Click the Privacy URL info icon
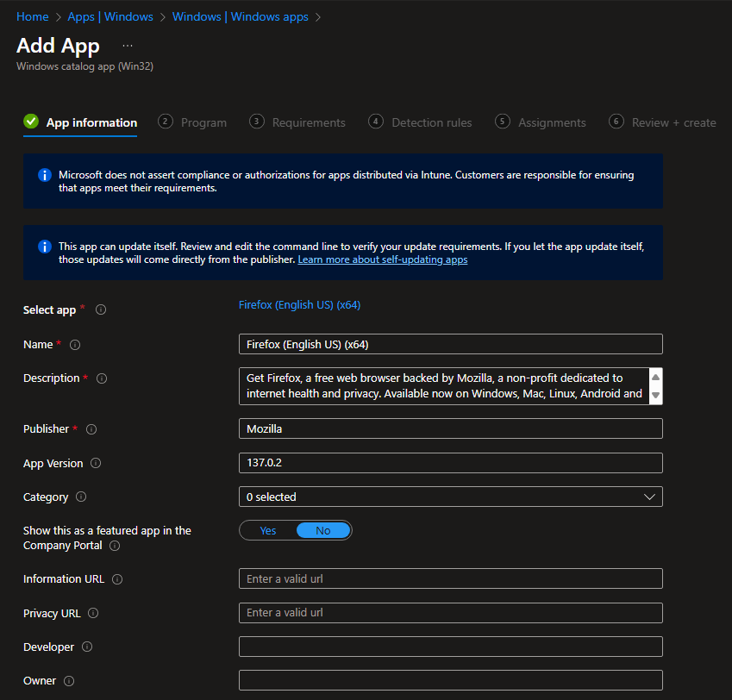Viewport: 732px width, 700px height. point(93,613)
